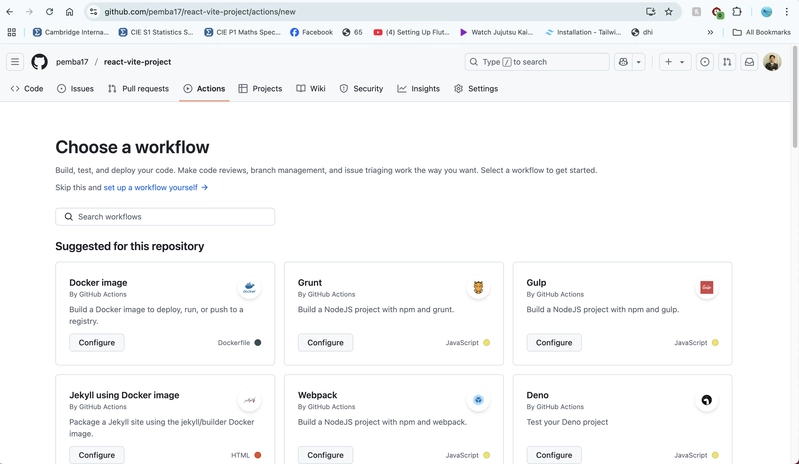Switch to the Code tab

(27, 89)
